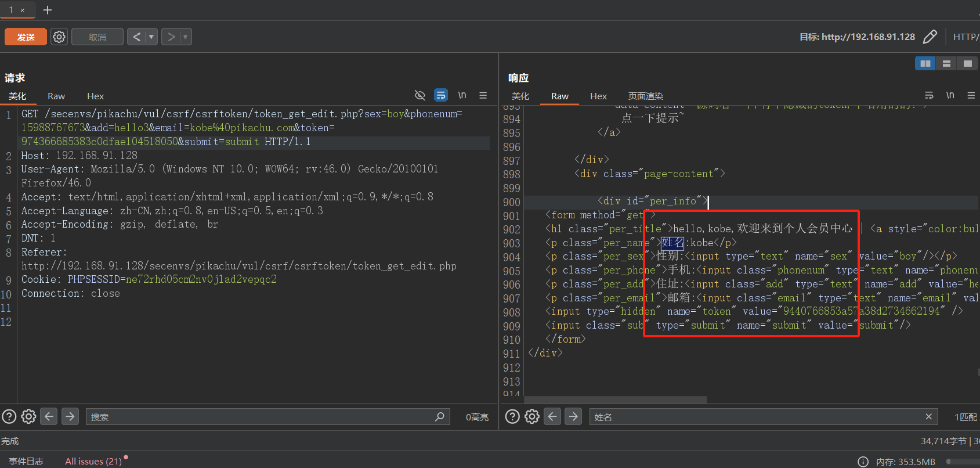Image resolution: width=980 pixels, height=468 pixels.
Task: Open response 页面渲染 render tab
Action: pyautogui.click(x=646, y=96)
